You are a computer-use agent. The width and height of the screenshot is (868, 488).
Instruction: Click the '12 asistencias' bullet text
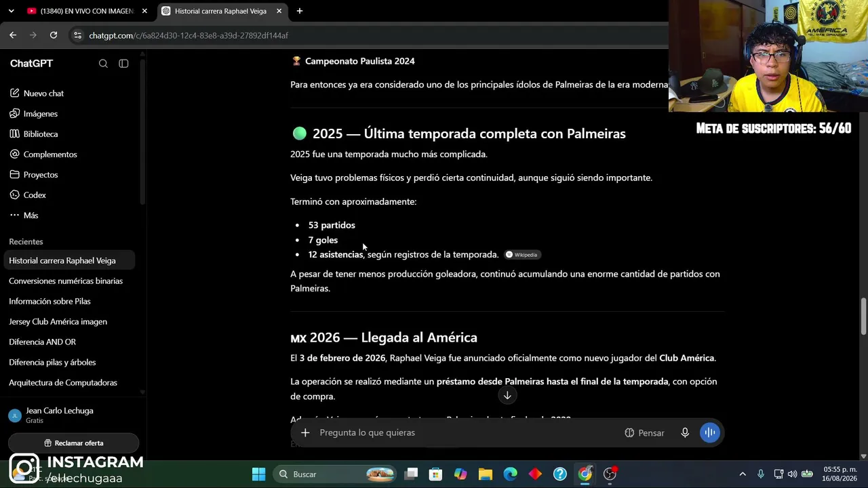336,255
